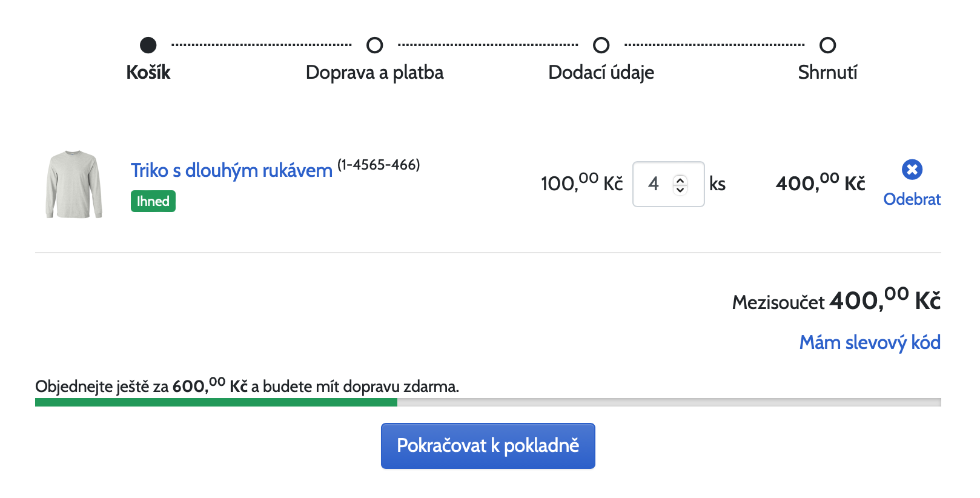Click the Dodací údaje step circle
This screenshot has width=980, height=498.
tap(601, 45)
